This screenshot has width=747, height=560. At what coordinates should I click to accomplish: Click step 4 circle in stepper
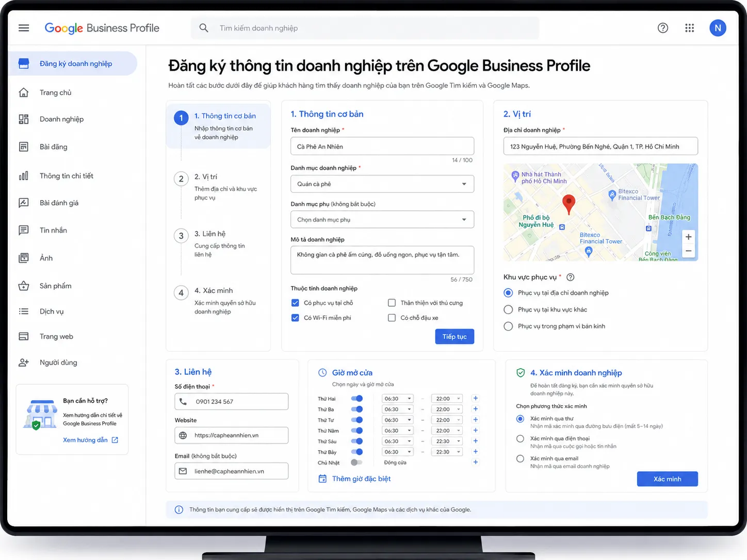click(181, 292)
